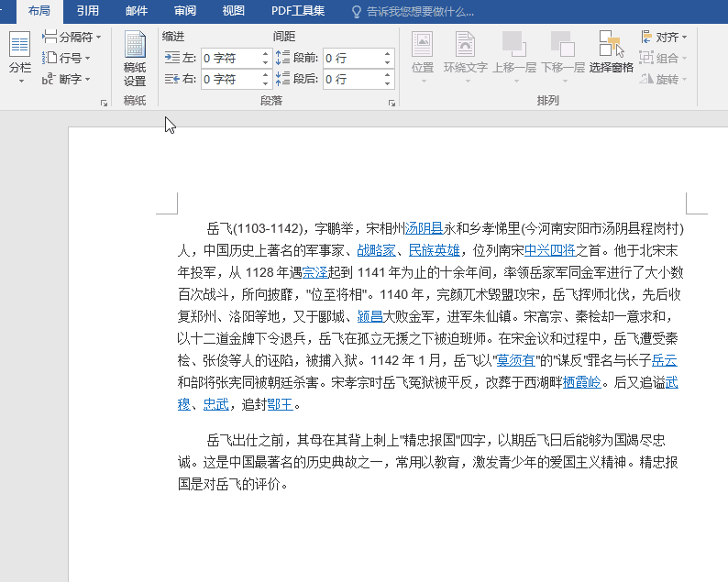
Task: Click the lightbulb tell-me icon
Action: (356, 12)
